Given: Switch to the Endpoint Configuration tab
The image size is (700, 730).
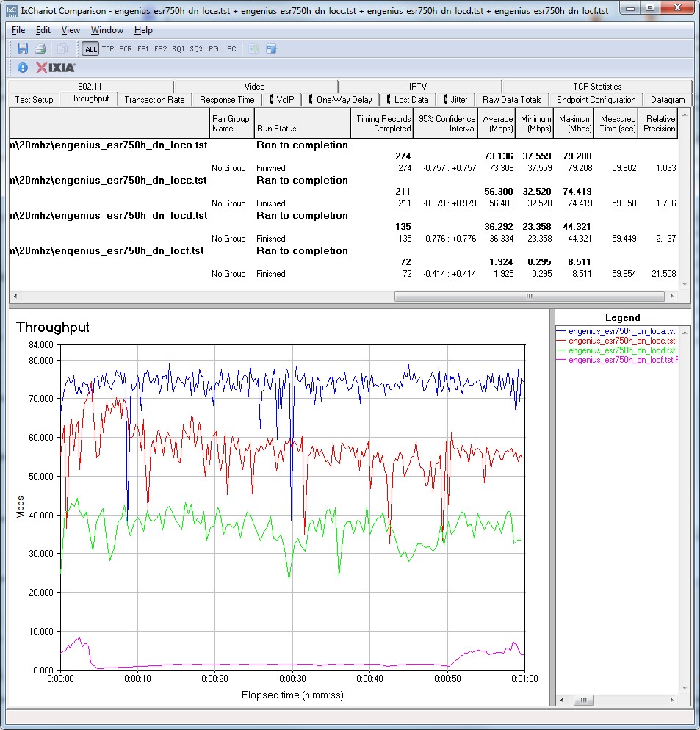Looking at the screenshot, I should tap(596, 100).
